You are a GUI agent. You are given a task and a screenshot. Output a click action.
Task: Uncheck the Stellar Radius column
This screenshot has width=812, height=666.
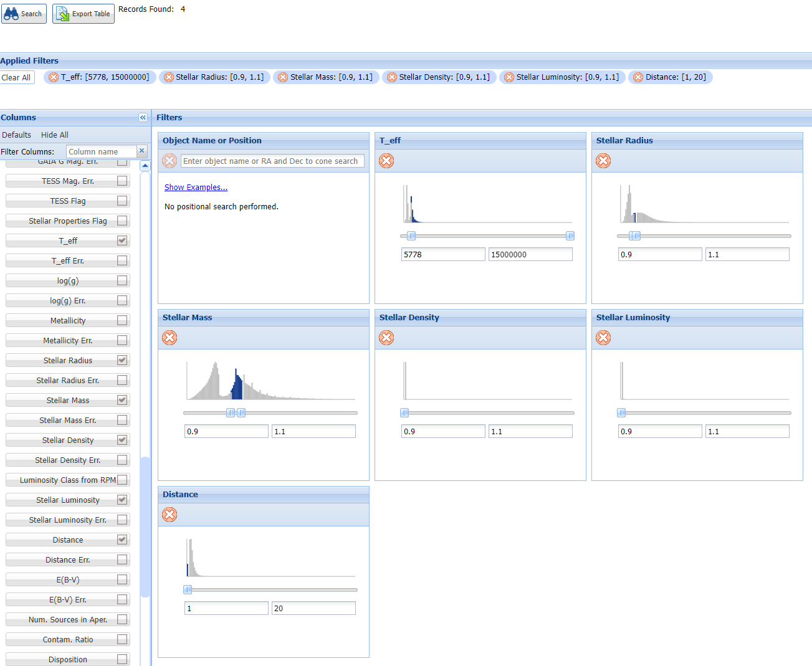click(121, 360)
